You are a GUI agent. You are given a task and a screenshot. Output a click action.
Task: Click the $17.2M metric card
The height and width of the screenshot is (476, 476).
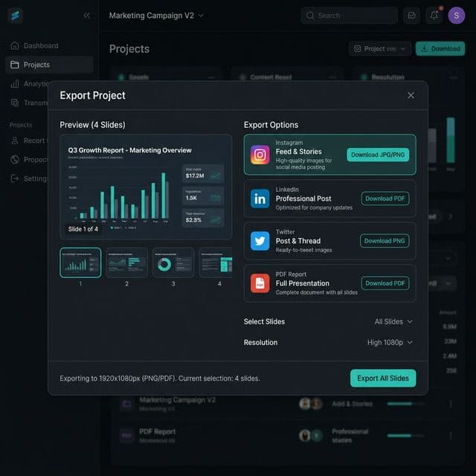pos(203,173)
